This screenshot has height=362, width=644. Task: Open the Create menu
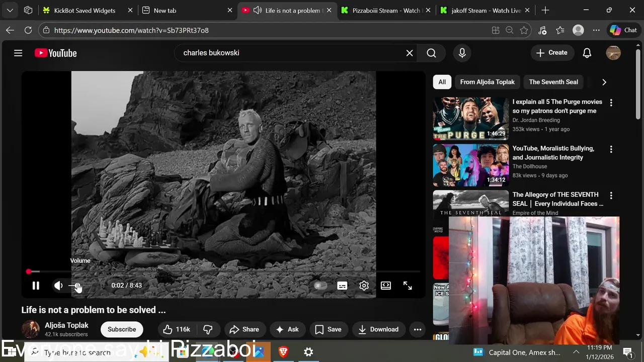pos(552,53)
